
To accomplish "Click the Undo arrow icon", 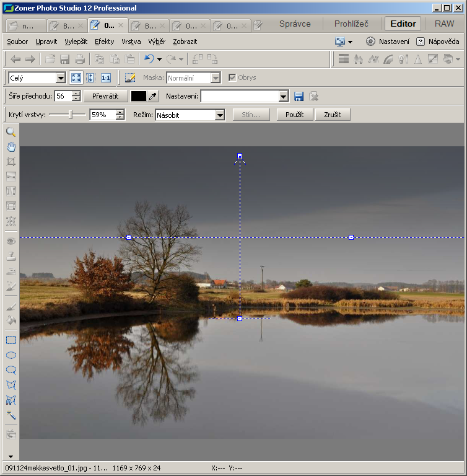I will tap(149, 59).
